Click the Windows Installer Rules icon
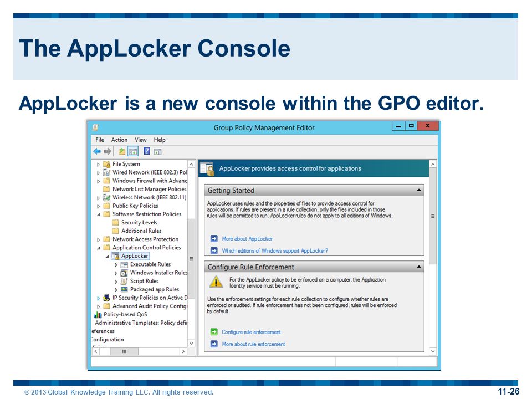Screen dimensions: 532x399 [124, 273]
